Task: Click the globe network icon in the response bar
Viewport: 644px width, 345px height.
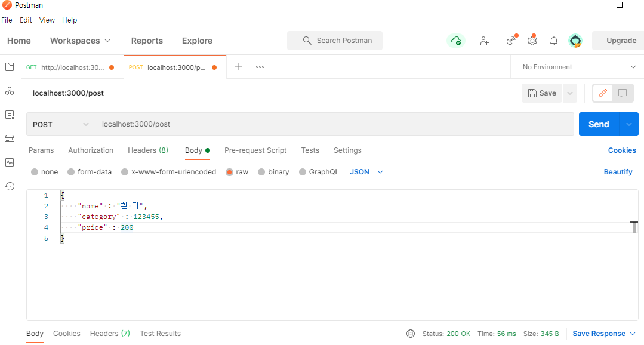Action: click(x=410, y=334)
